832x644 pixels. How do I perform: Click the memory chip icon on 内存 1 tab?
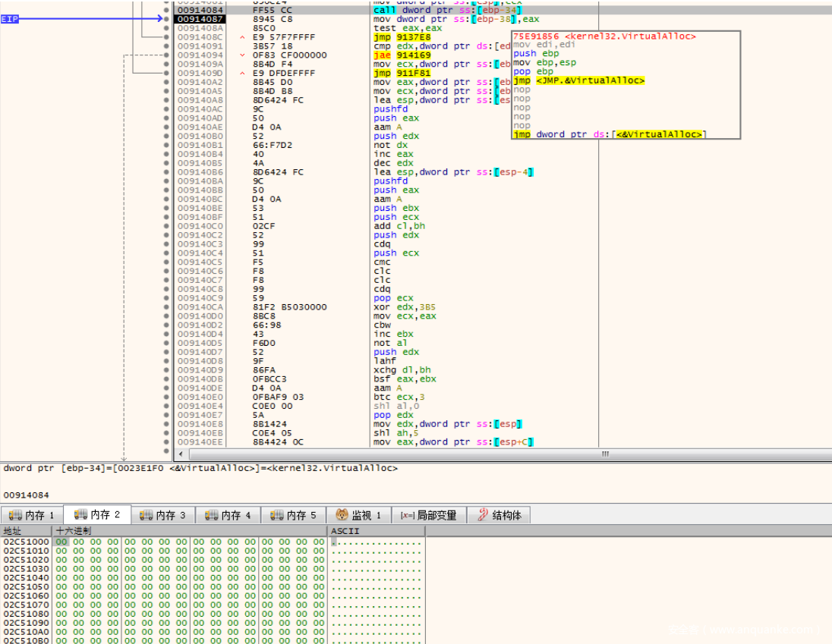tap(15, 515)
